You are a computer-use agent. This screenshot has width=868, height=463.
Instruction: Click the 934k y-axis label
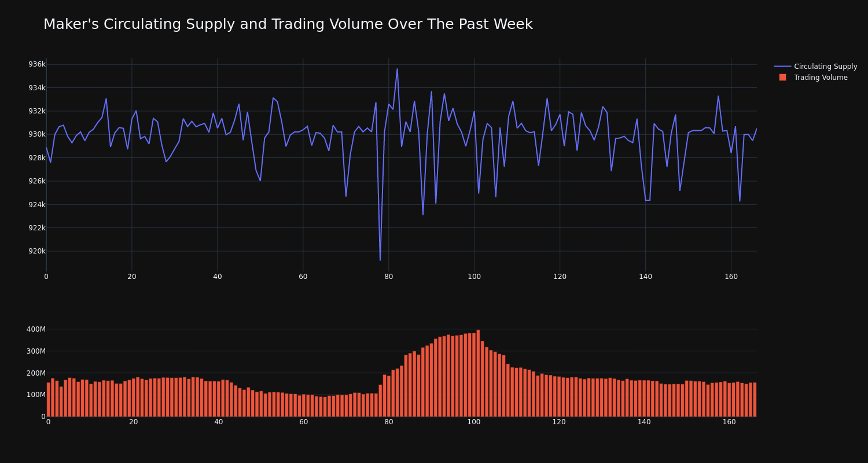37,88
